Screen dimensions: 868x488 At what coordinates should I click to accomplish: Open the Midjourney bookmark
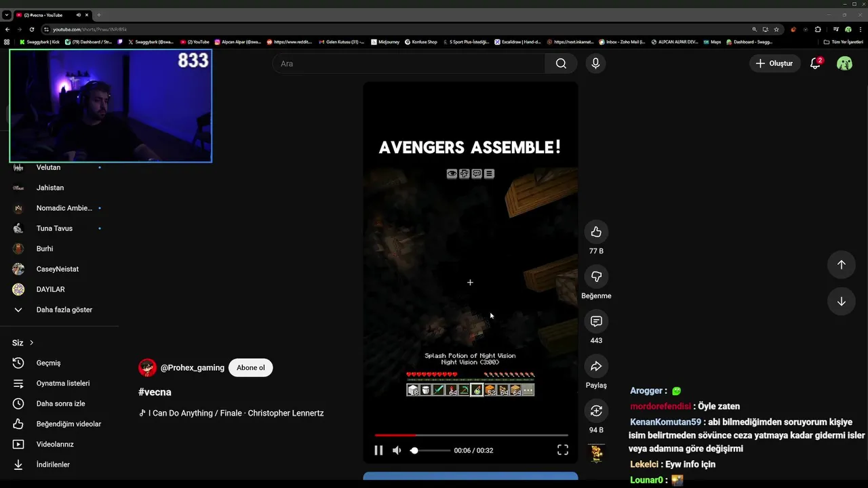click(385, 42)
